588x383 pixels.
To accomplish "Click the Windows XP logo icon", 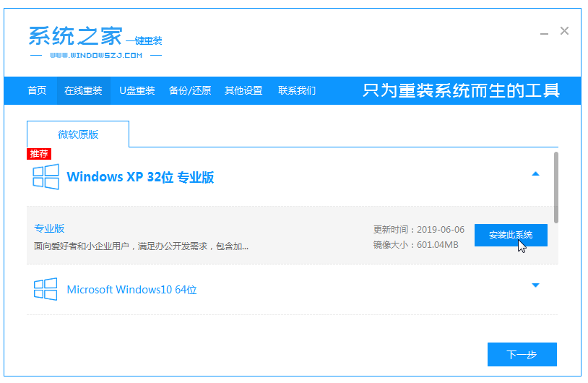I will (x=46, y=176).
